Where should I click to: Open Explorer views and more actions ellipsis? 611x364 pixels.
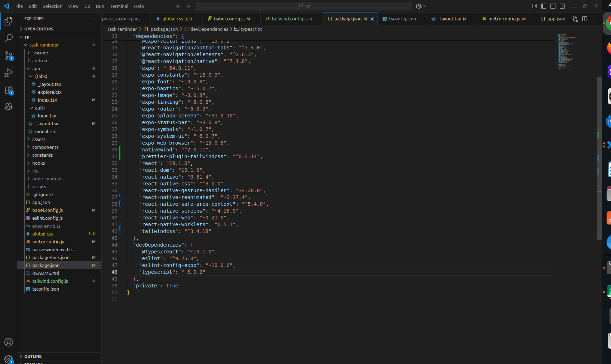94,19
